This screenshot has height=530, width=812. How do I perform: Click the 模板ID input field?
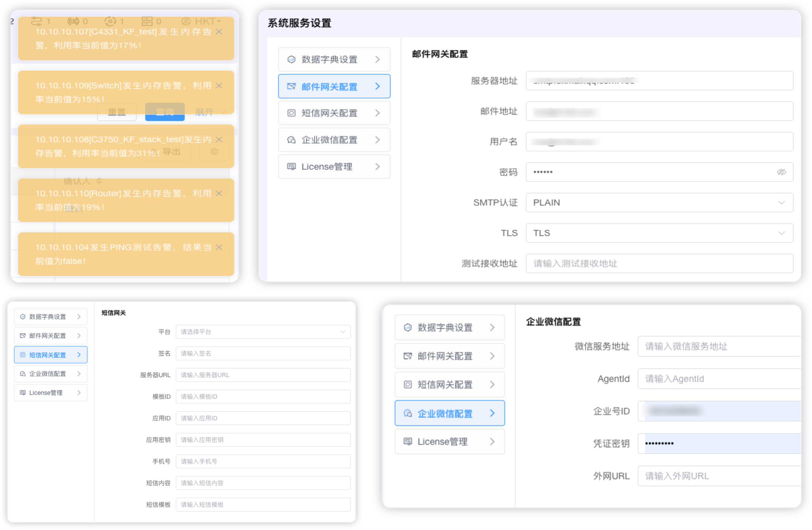(x=263, y=397)
